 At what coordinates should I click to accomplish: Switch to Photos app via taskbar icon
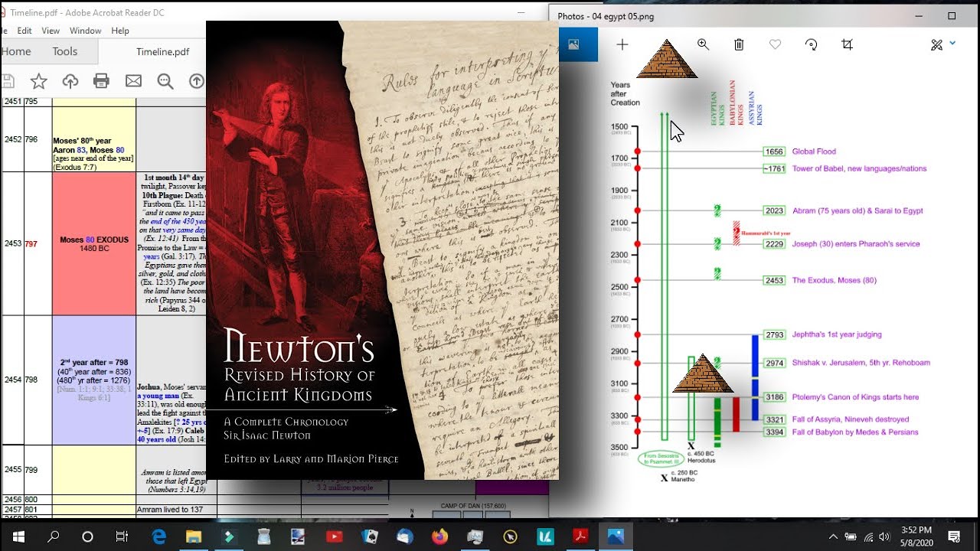(x=616, y=536)
